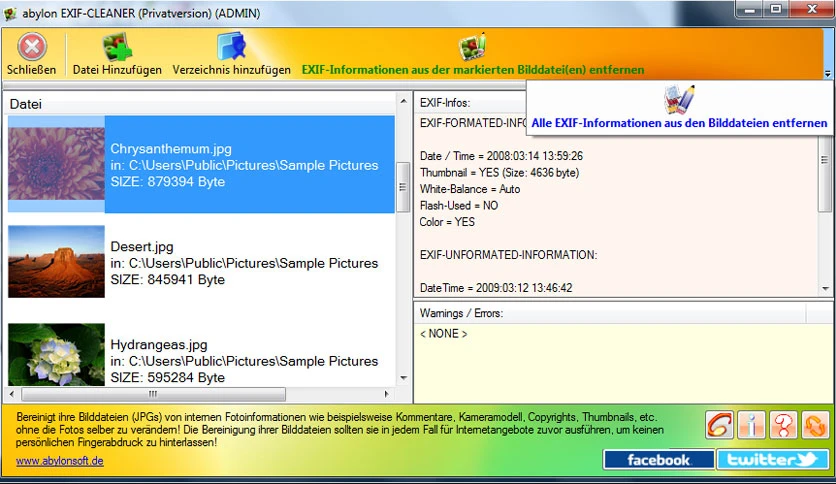Screen dimensions: 836x484
Task: Open abylonsoft swirl logo icon
Action: pyautogui.click(x=719, y=425)
